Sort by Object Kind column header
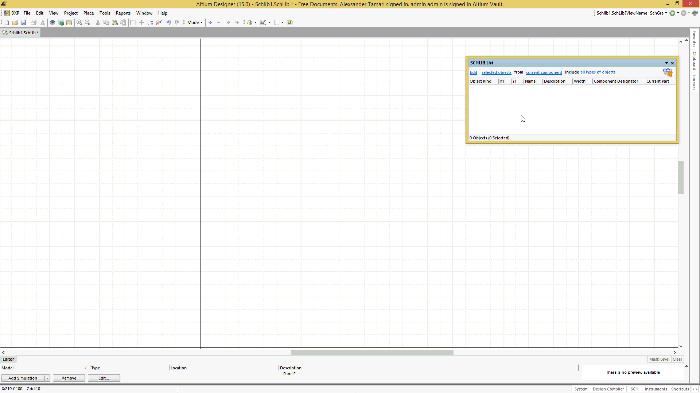Screen dimensions: 700x393 [x=483, y=81]
